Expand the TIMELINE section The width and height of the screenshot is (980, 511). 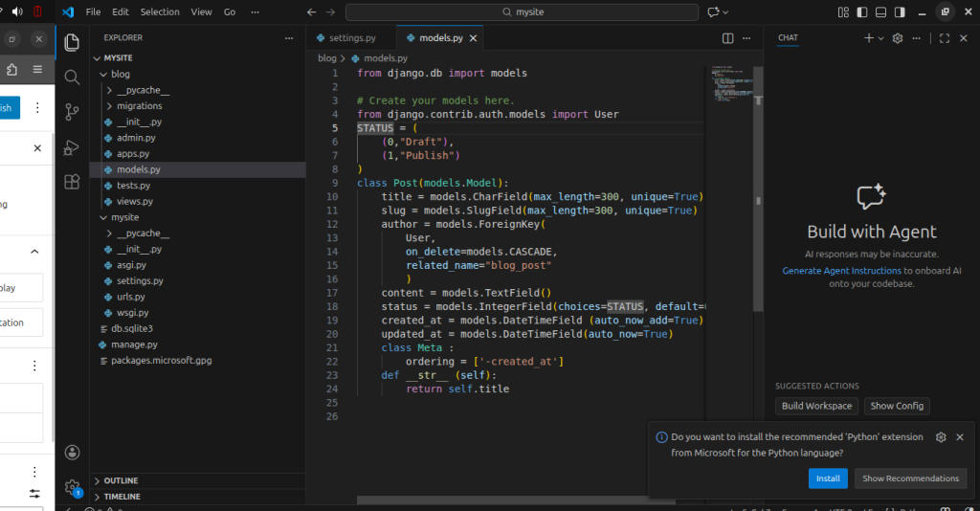point(122,497)
